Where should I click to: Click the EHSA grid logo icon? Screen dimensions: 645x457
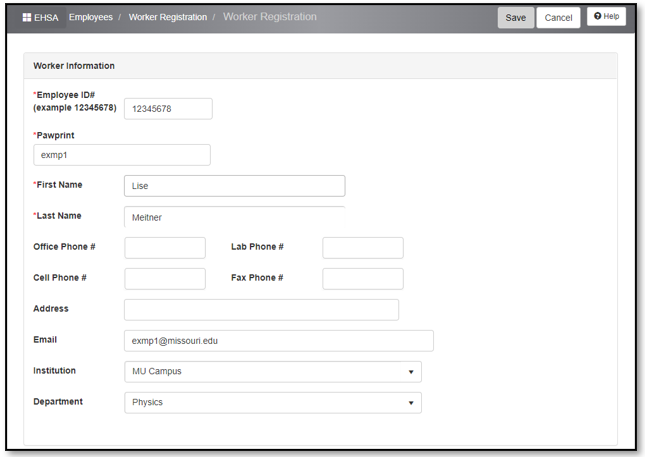pos(27,17)
